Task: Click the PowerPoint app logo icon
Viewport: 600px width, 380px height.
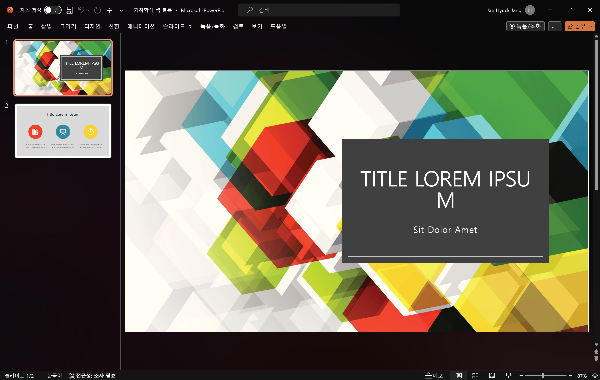Action: [10, 10]
